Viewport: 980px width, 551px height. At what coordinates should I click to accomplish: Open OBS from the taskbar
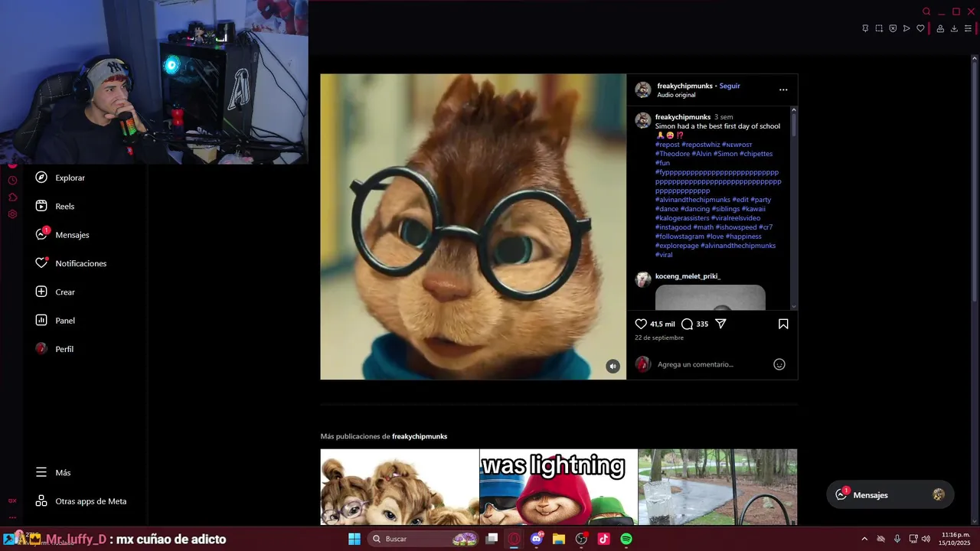click(581, 539)
